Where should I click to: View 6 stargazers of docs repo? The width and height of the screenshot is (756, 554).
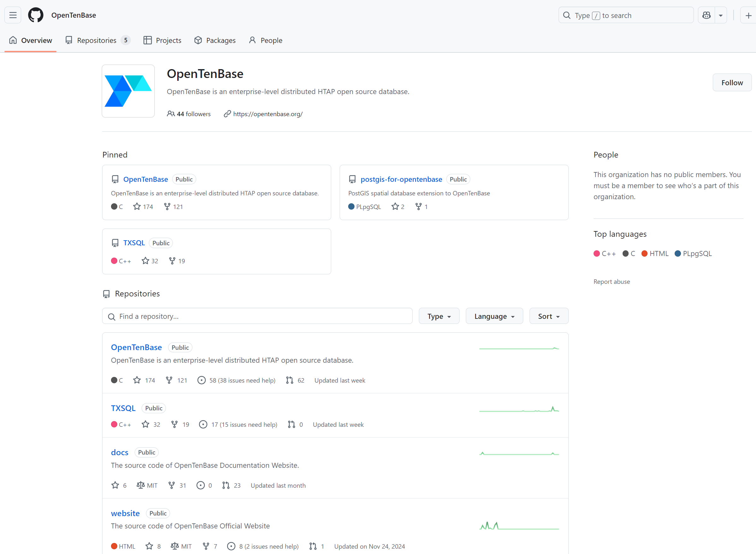(x=119, y=485)
